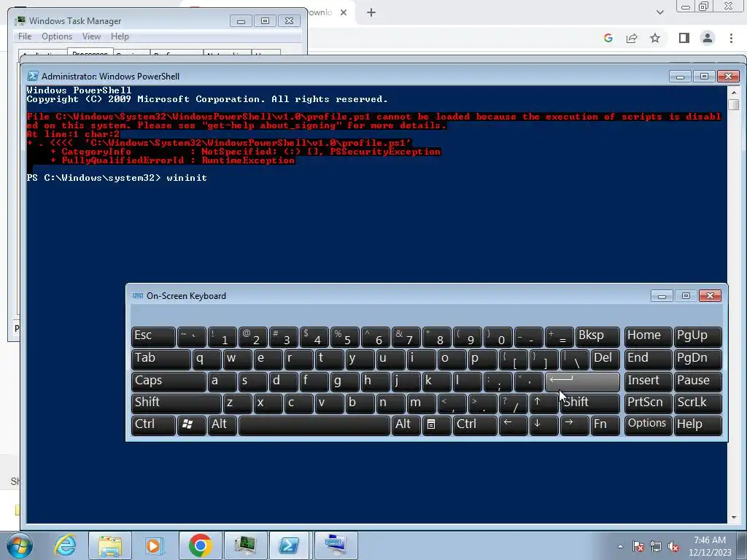Toggle the Fn key
Screen dimensions: 747x560
[x=605, y=425]
